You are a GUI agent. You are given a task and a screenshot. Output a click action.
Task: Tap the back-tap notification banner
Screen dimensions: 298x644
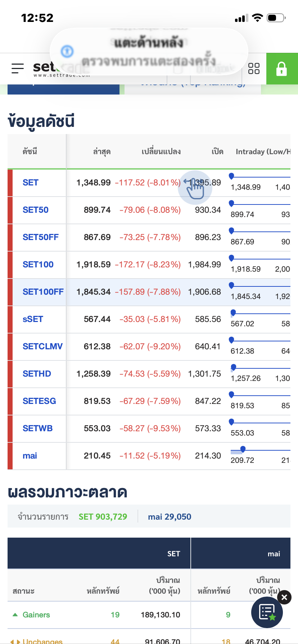[x=149, y=52]
